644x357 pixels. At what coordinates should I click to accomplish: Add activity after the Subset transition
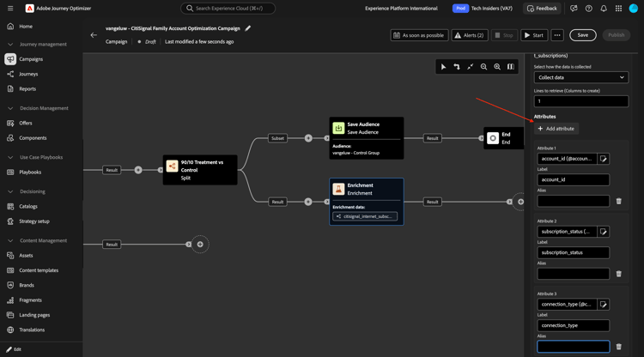[308, 138]
